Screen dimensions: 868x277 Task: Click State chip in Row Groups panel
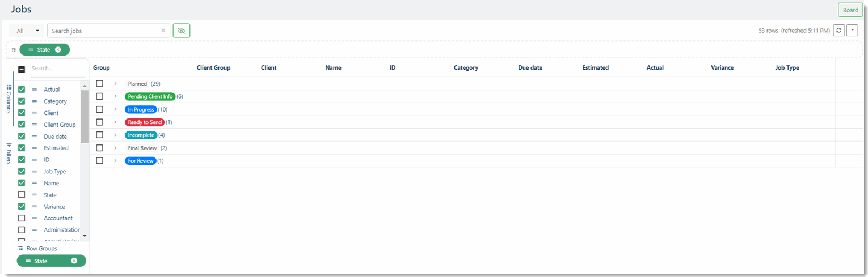(x=51, y=261)
